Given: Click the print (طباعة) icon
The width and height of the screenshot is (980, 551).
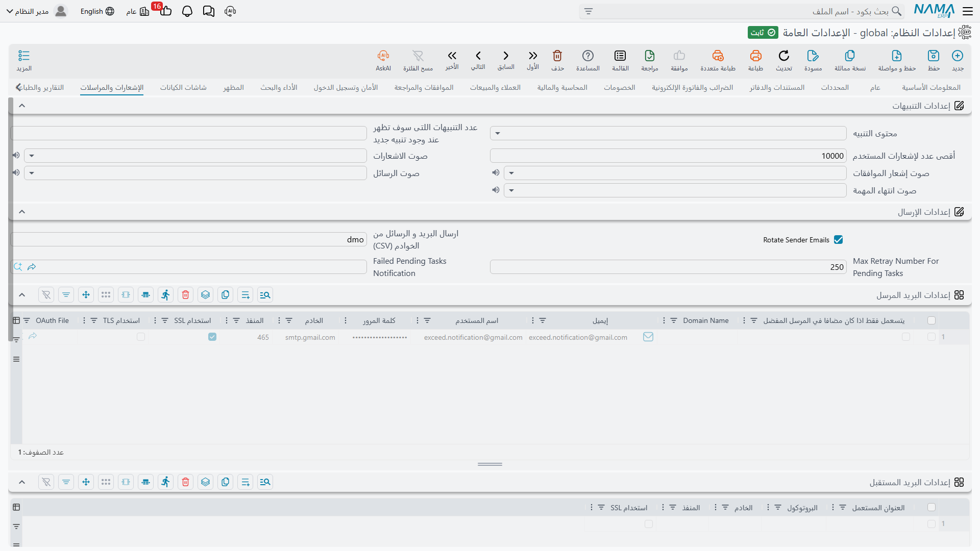Looking at the screenshot, I should (755, 56).
